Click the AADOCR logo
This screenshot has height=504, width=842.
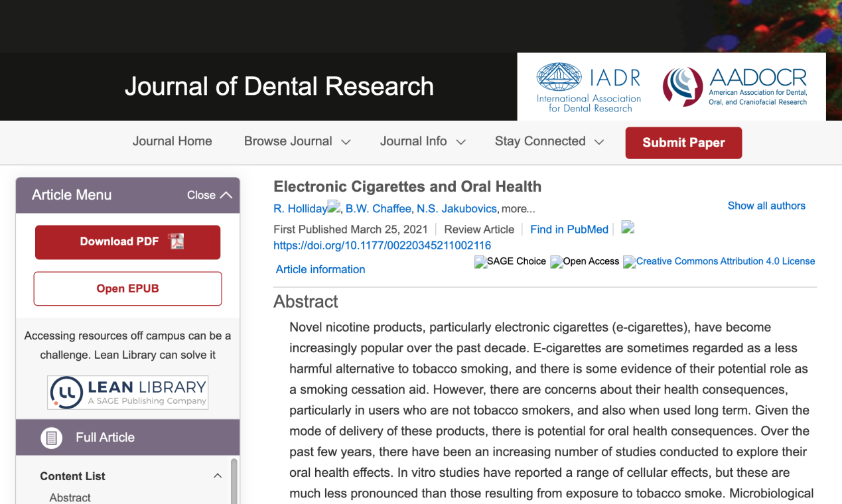tap(682, 86)
